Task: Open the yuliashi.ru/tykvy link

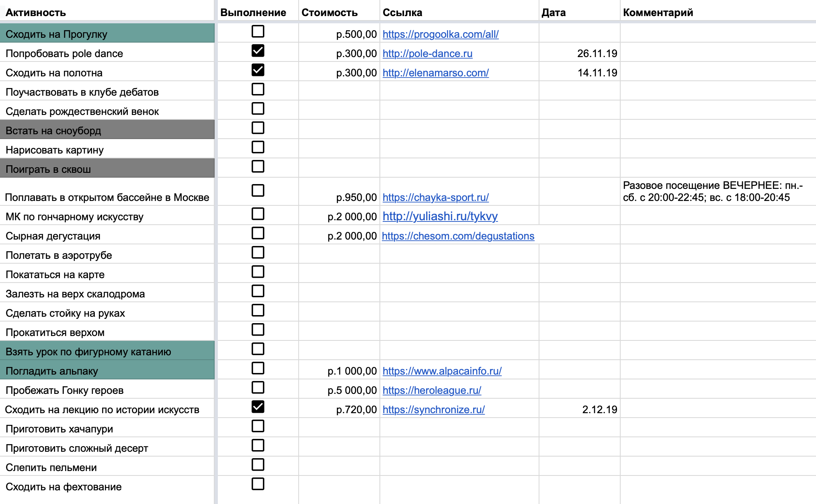Action: pos(440,216)
